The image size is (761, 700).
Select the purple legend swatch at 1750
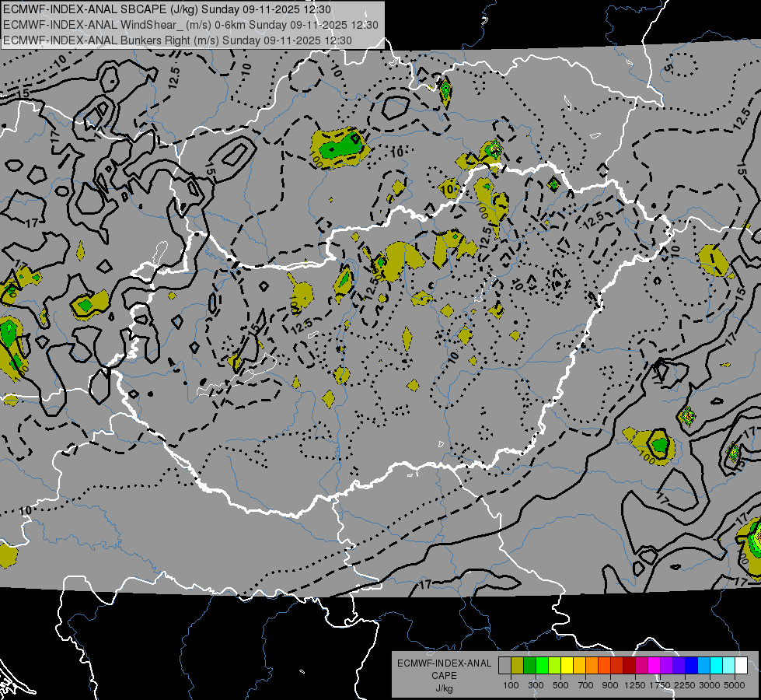[666, 666]
